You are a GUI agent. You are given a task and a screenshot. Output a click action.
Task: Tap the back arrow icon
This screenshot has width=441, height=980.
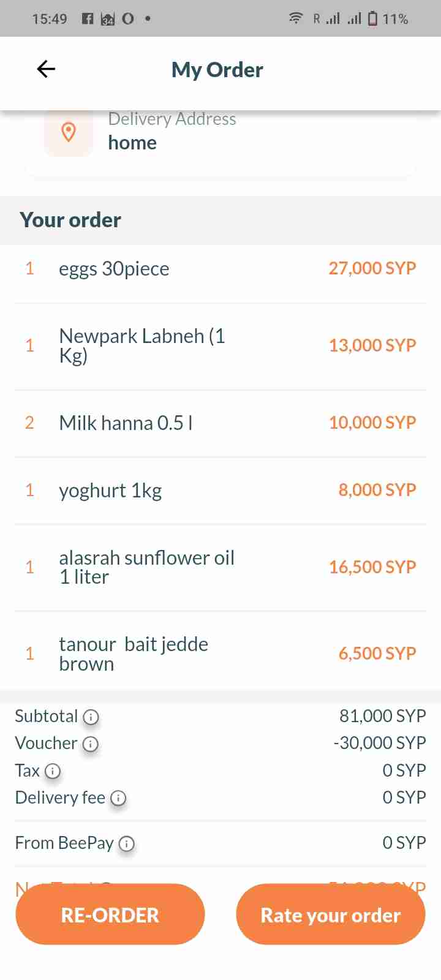click(x=46, y=69)
